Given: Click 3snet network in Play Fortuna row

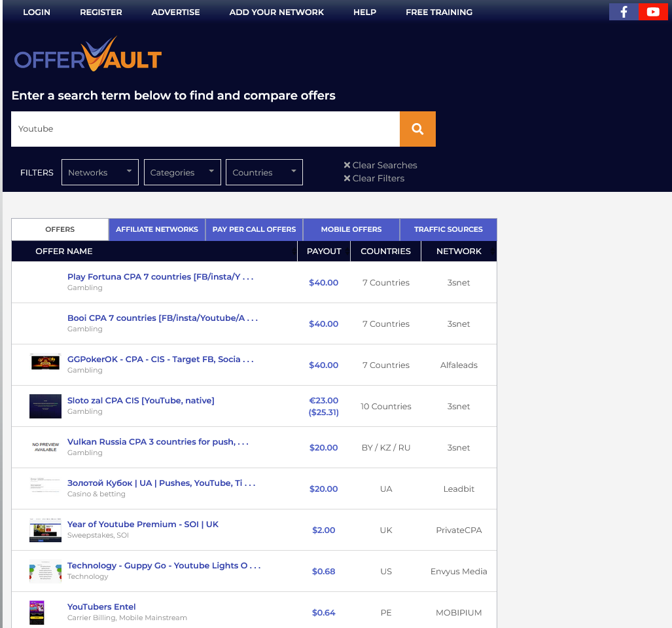Looking at the screenshot, I should [x=459, y=283].
